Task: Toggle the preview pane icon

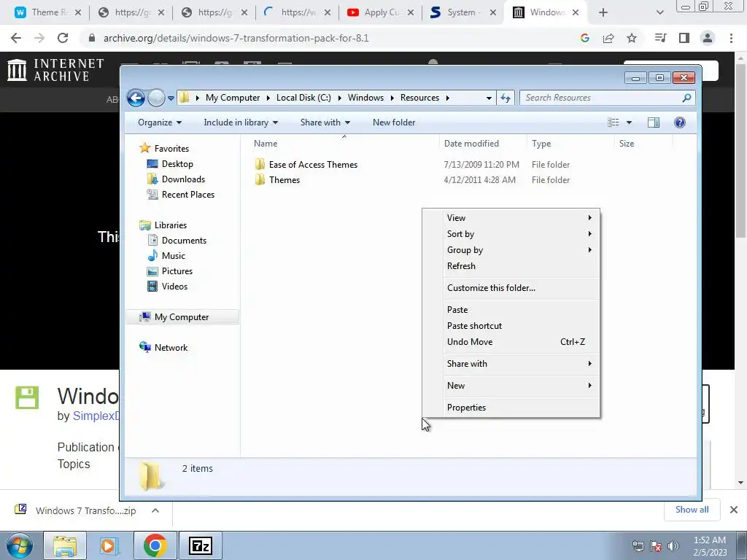Action: point(654,122)
